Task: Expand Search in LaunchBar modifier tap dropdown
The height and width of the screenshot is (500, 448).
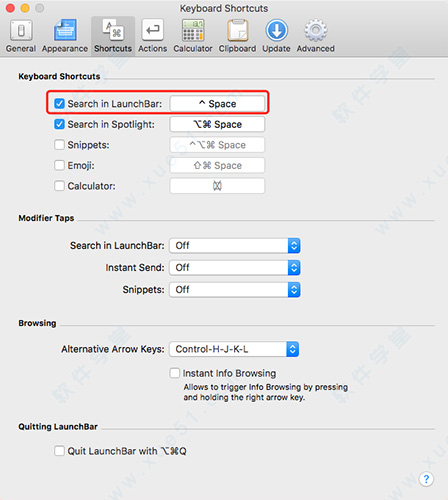Action: point(235,246)
